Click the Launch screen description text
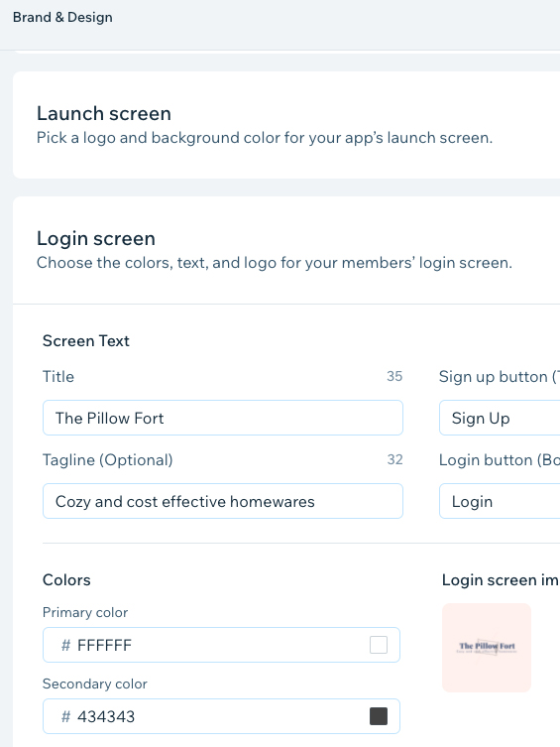Screen dimensions: 560x747 tap(265, 138)
